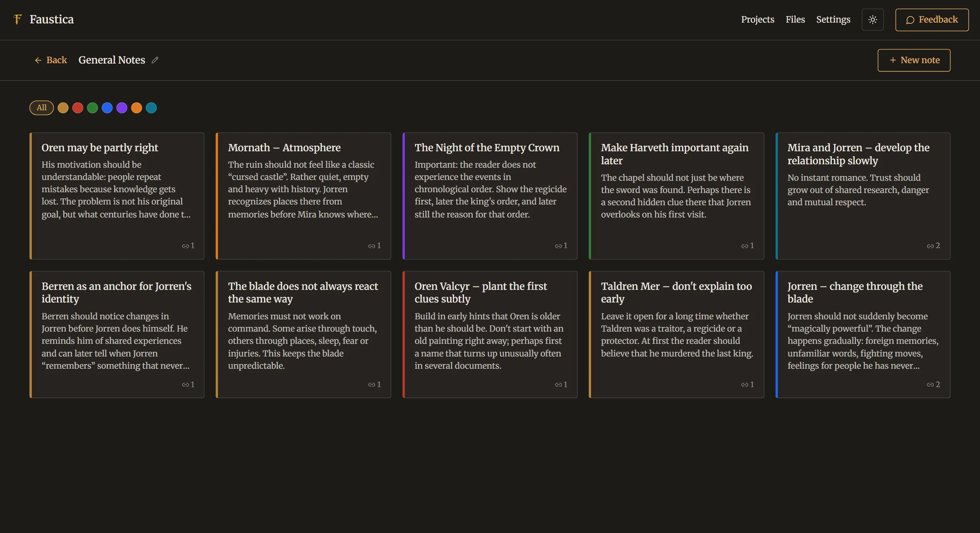
Task: Select the All color filter
Action: click(x=41, y=108)
